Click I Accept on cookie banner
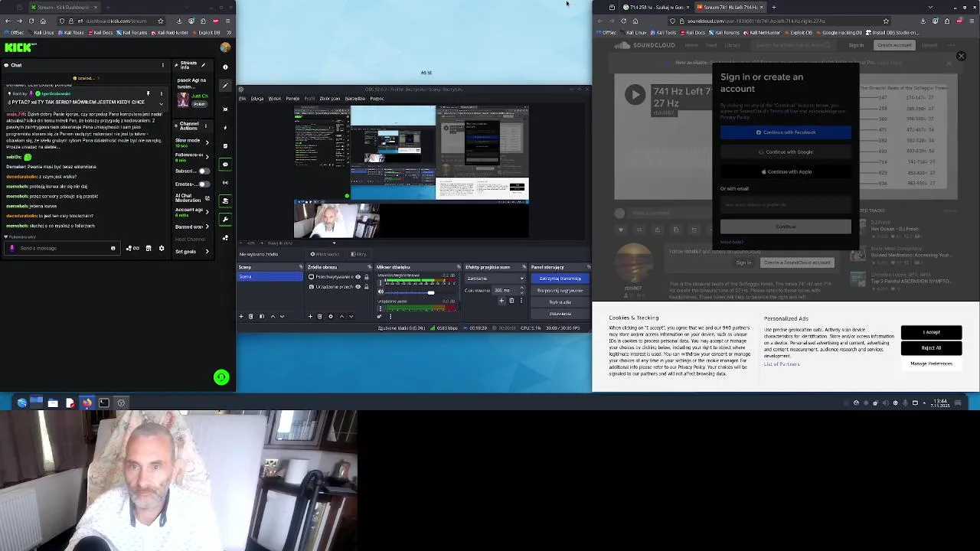The width and height of the screenshot is (980, 551). (x=931, y=332)
